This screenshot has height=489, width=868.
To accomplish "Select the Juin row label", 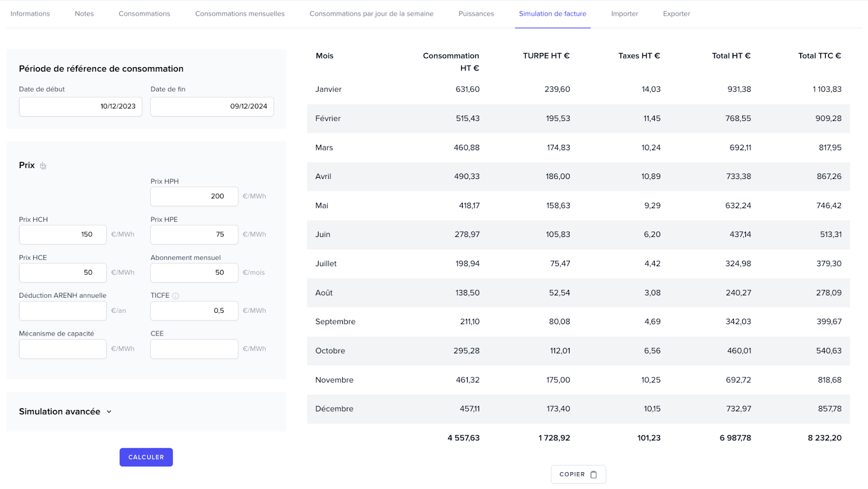I will pyautogui.click(x=323, y=234).
